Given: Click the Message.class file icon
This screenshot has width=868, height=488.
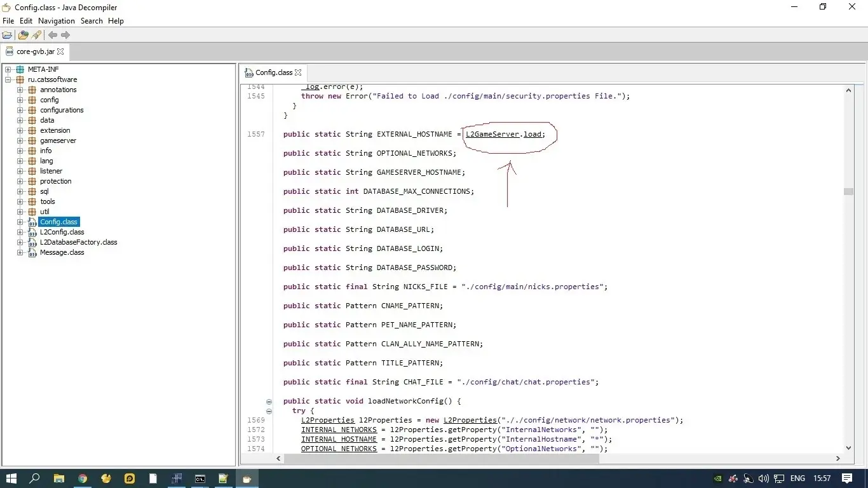Looking at the screenshot, I should [x=32, y=252].
